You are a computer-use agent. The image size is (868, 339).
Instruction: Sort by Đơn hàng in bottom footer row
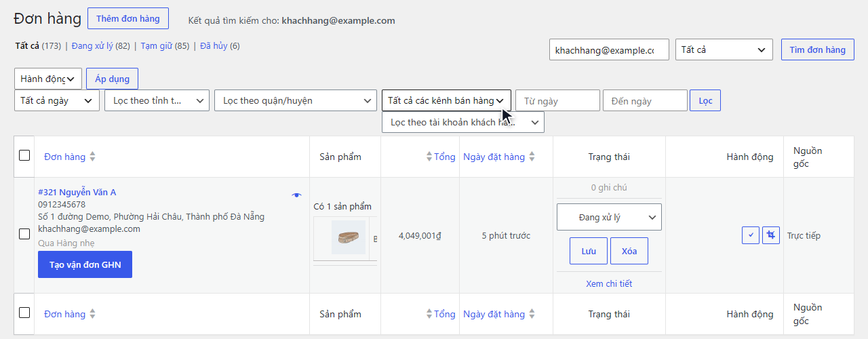tap(70, 314)
